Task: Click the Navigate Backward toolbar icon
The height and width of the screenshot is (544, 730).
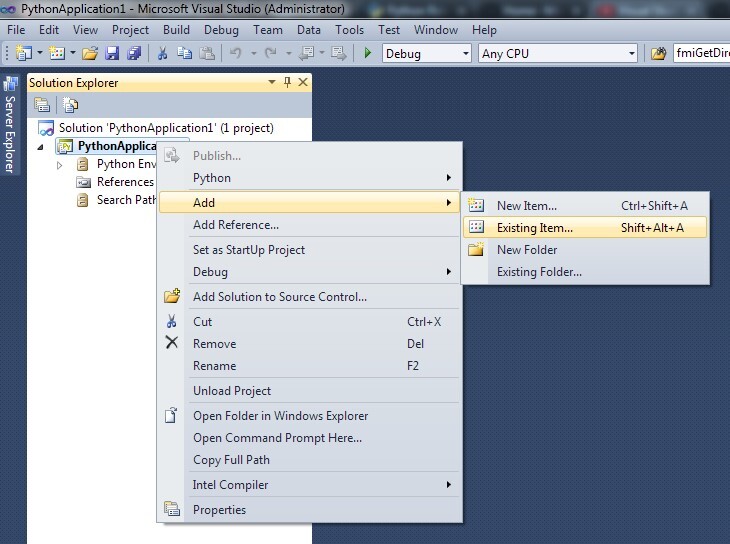Action: (x=306, y=54)
